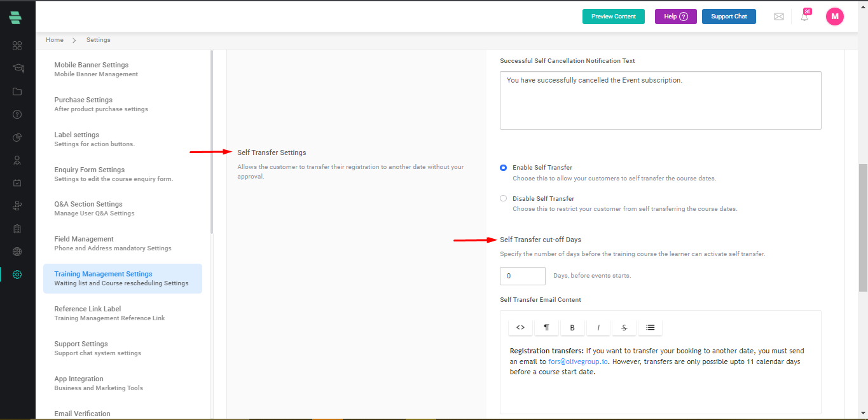The height and width of the screenshot is (420, 868).
Task: Go to Home breadcrumb
Action: point(55,40)
